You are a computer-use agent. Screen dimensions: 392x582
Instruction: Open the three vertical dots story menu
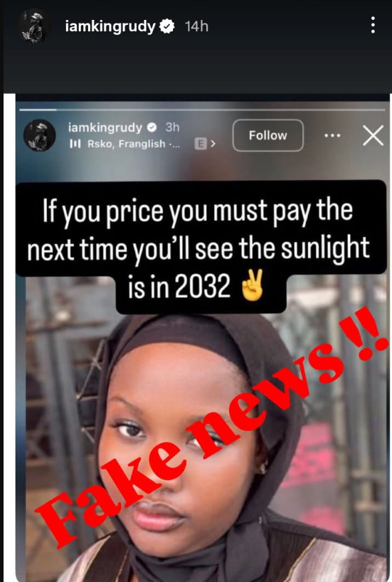point(373,25)
